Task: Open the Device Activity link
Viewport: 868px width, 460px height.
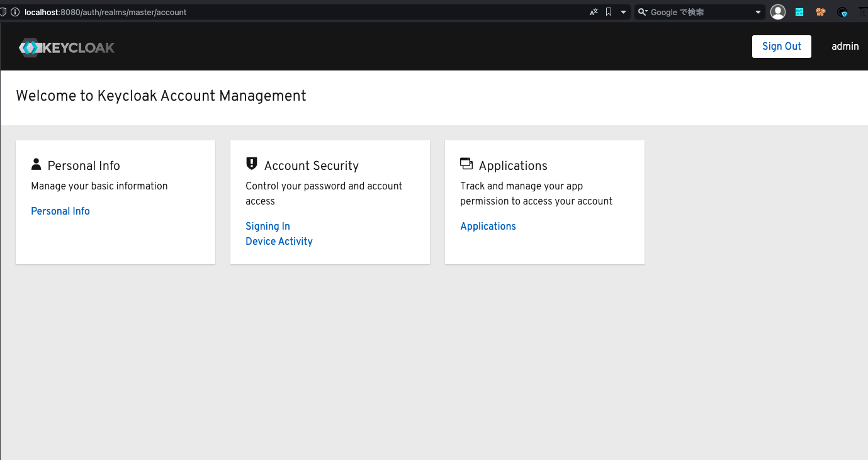Action: tap(279, 242)
